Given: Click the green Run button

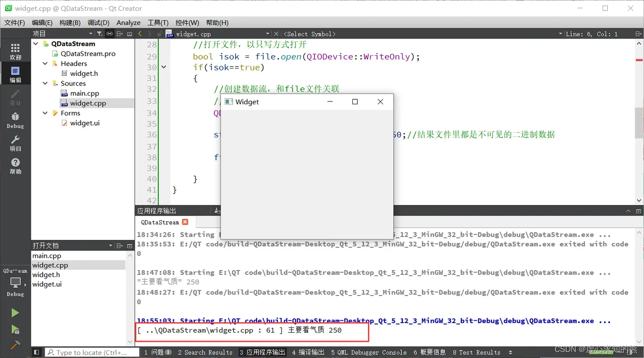Looking at the screenshot, I should pos(15,313).
